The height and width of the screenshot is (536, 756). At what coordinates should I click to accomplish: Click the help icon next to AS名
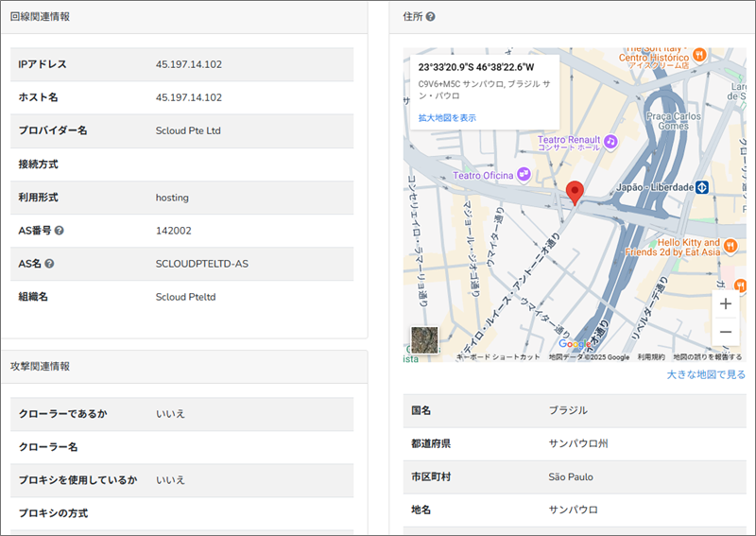click(49, 264)
